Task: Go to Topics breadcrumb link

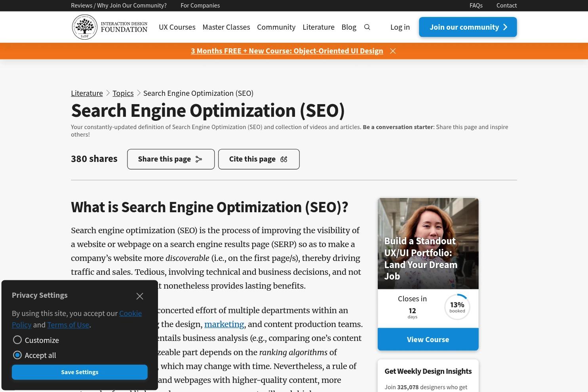Action: click(x=123, y=93)
